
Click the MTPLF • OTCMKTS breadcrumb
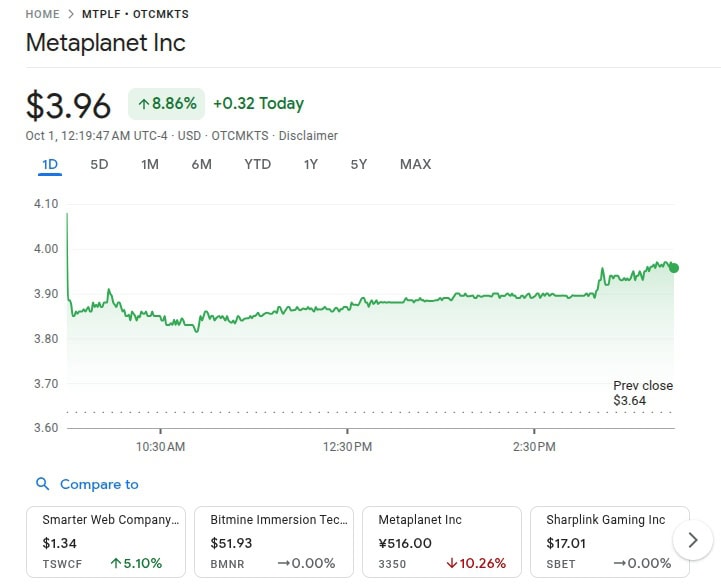(134, 15)
